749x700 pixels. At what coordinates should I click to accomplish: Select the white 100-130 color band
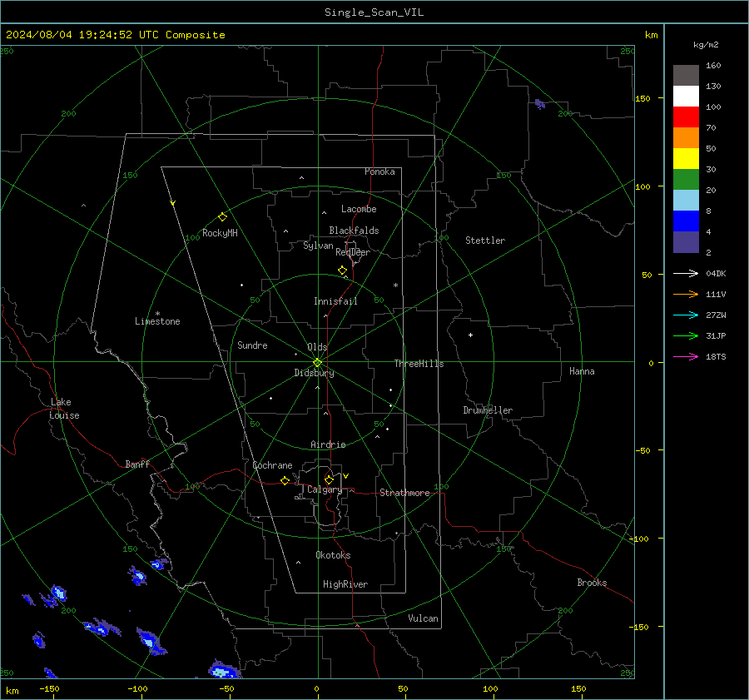click(x=686, y=97)
